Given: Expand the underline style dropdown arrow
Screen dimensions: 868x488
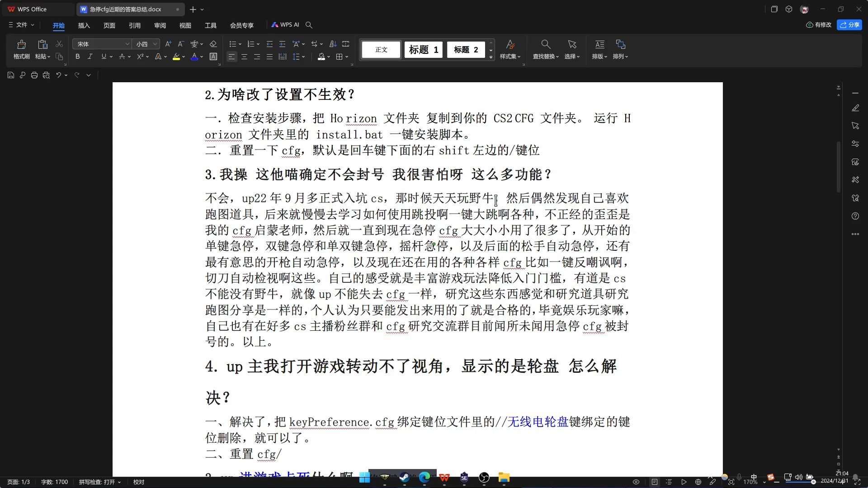Looking at the screenshot, I should [111, 57].
